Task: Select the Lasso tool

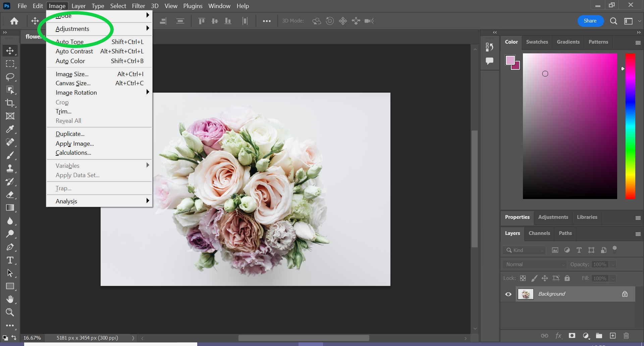Action: pyautogui.click(x=10, y=77)
